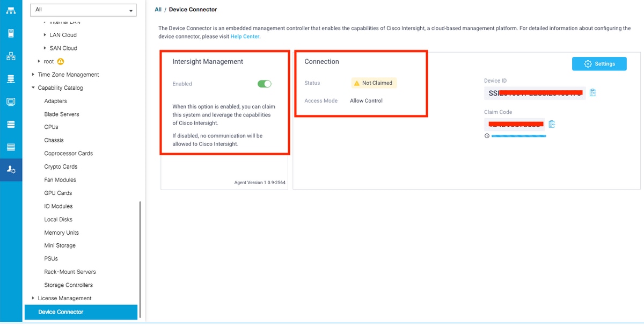Click the claim code expiry progress bar
Screen dimensions: 644x326
click(x=519, y=136)
